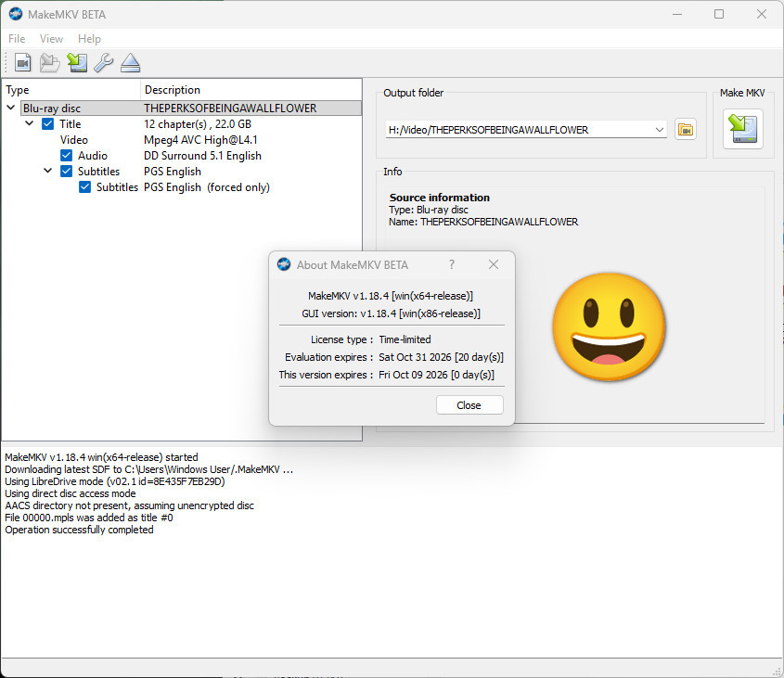The image size is (784, 678).
Task: Close the About MakeMKV BETA dialog with X
Action: click(494, 264)
